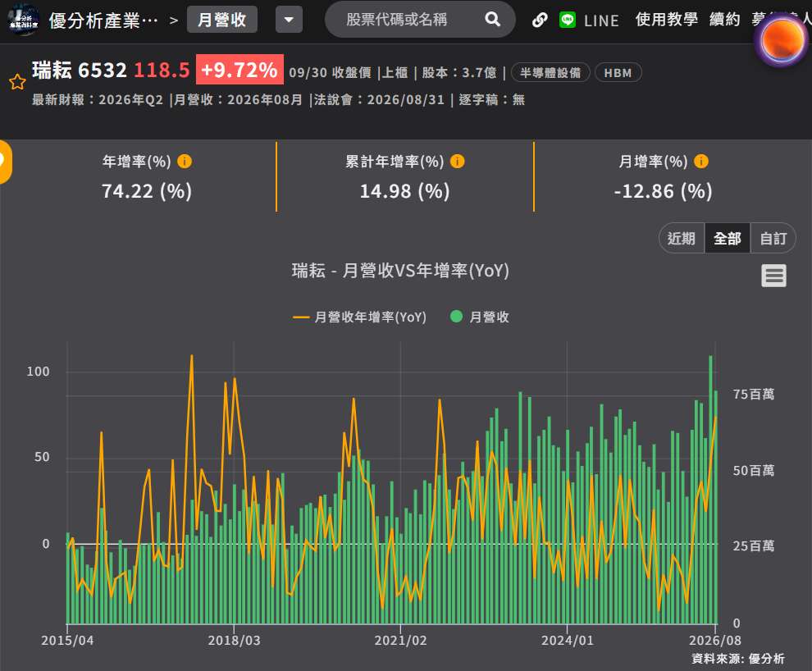This screenshot has height=671, width=812.
Task: Click the 2024/01 x-axis label
Action: pyautogui.click(x=568, y=641)
